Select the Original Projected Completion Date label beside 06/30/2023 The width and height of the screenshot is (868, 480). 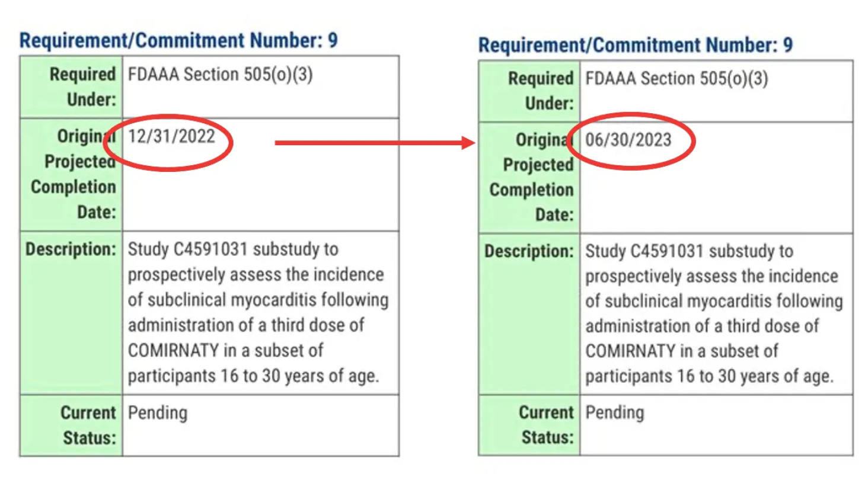532,177
